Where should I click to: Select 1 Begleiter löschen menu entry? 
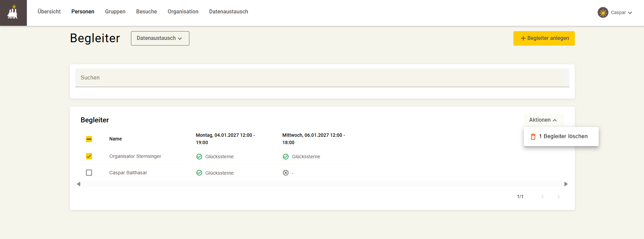pyautogui.click(x=561, y=136)
